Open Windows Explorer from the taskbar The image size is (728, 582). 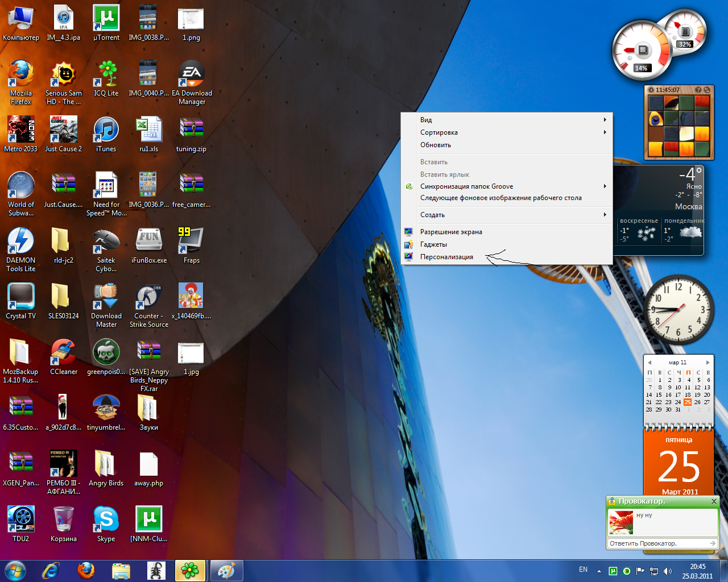pyautogui.click(x=121, y=571)
